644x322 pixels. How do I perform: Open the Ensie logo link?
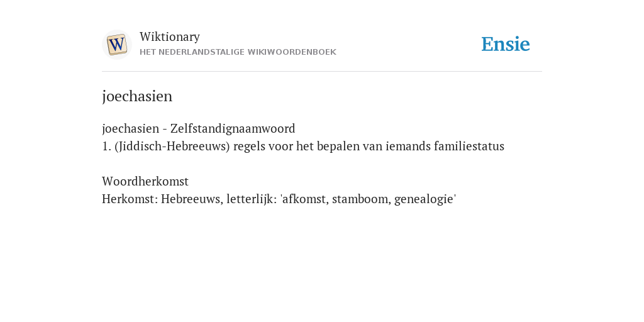point(506,44)
